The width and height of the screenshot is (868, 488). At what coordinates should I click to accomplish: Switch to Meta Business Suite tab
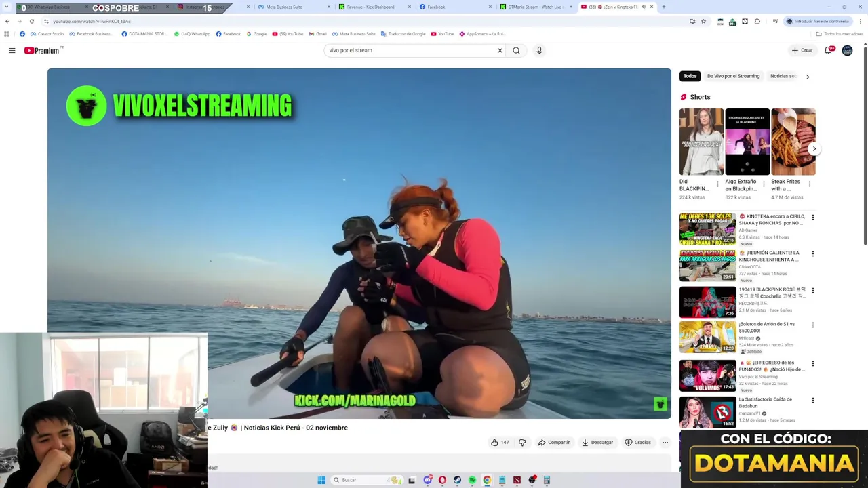(293, 7)
